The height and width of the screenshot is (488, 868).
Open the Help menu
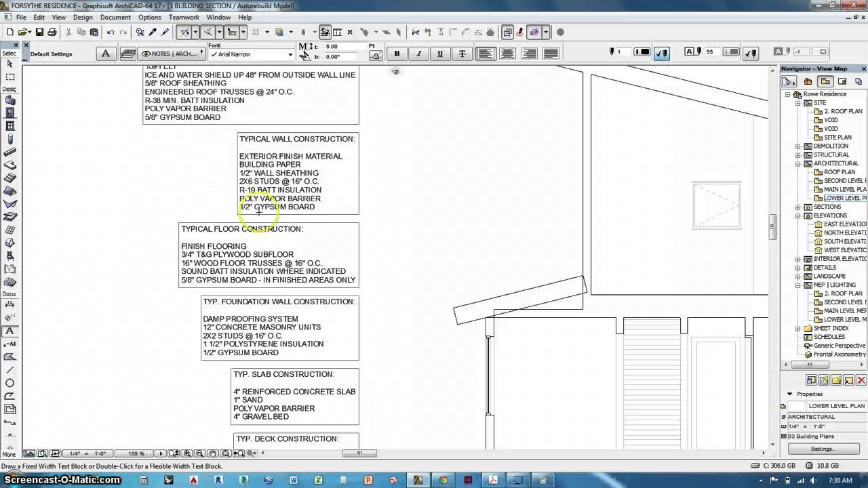coord(245,17)
